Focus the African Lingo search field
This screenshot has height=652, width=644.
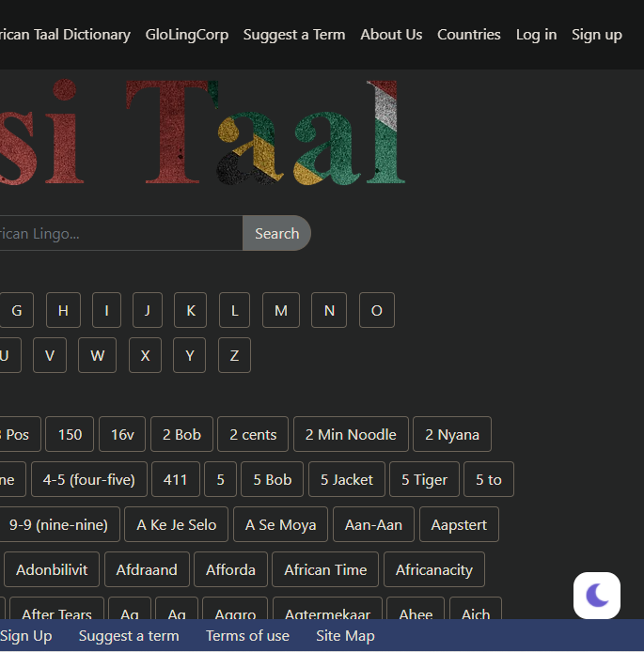pos(120,233)
